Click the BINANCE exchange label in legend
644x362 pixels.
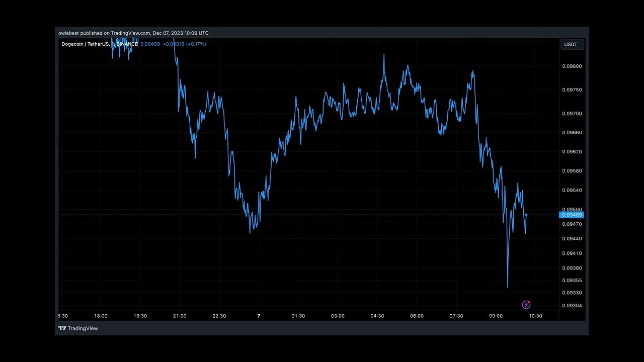127,44
